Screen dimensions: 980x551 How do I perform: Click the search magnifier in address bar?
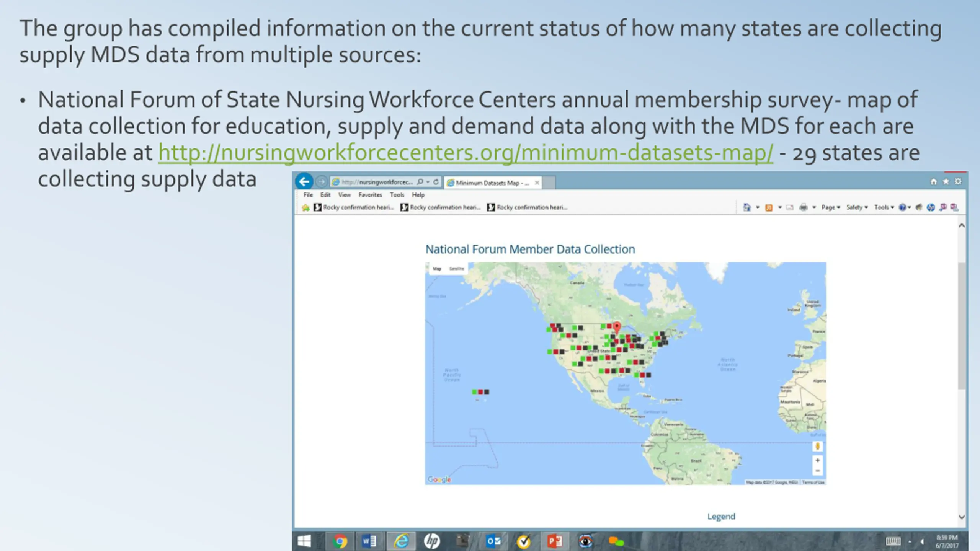(x=420, y=182)
